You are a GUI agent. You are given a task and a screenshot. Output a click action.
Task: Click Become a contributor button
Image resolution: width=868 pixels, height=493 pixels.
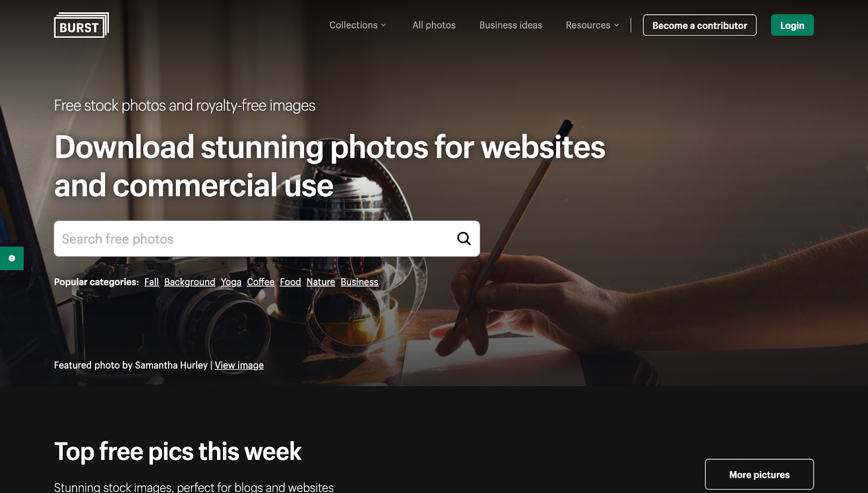(700, 25)
